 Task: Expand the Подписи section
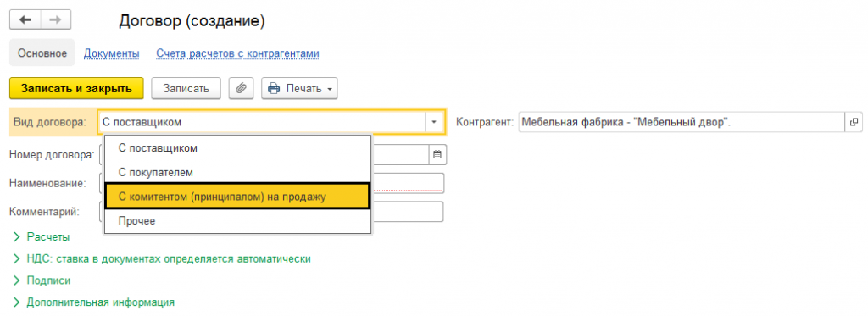tap(42, 280)
